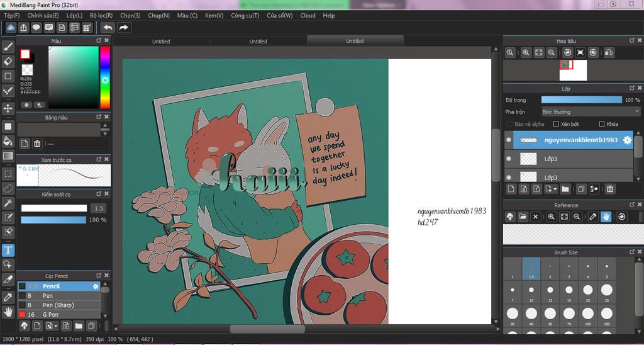Select the Pen (Sharp) brush
Screen dimensions: 644x345
click(58, 305)
